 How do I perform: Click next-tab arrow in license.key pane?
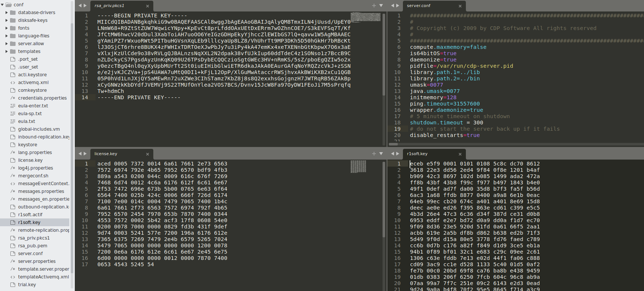(85, 154)
